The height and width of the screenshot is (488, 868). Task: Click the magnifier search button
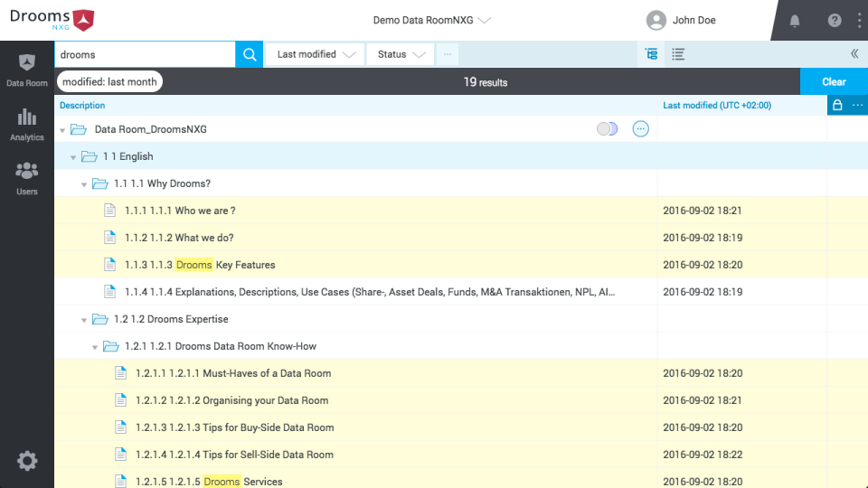click(250, 54)
